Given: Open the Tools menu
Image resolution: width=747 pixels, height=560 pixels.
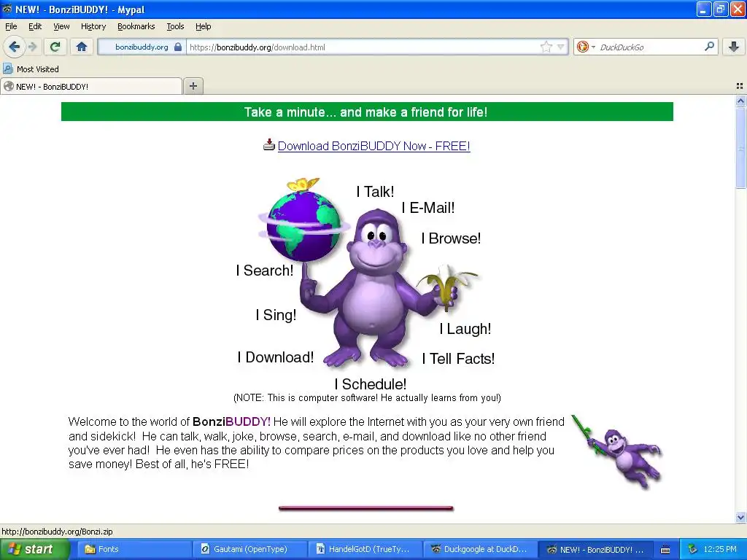Looking at the screenshot, I should coord(175,26).
